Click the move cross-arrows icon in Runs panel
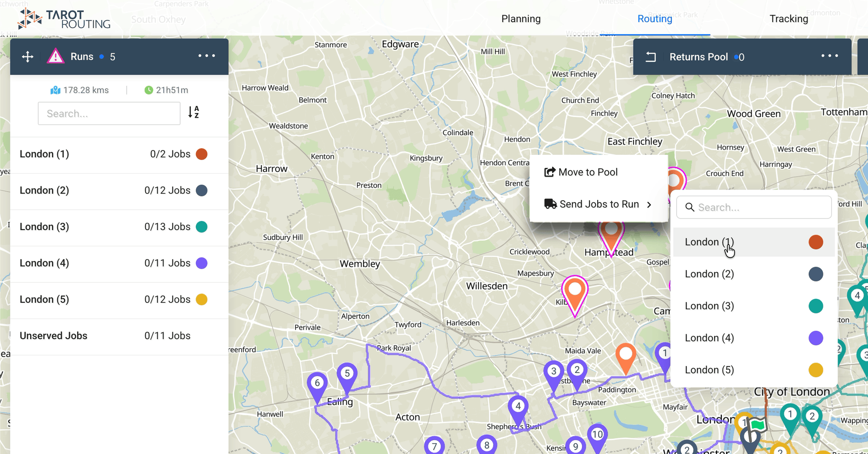This screenshot has width=868, height=454. click(x=28, y=57)
